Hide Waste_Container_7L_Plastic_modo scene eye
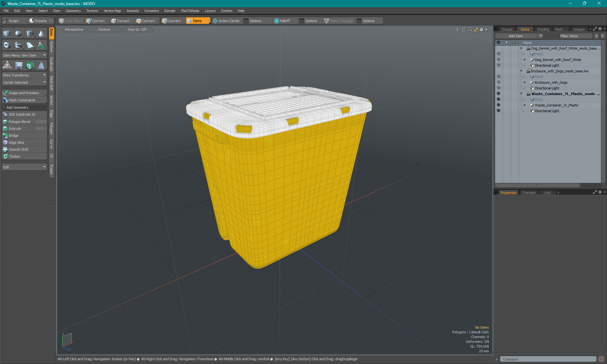The height and width of the screenshot is (364, 607). click(x=499, y=94)
